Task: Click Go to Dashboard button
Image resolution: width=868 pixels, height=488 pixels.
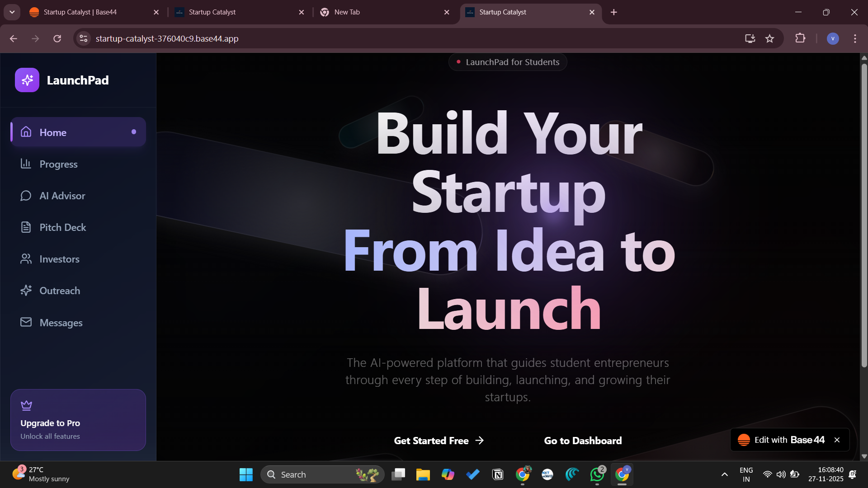Action: point(583,441)
